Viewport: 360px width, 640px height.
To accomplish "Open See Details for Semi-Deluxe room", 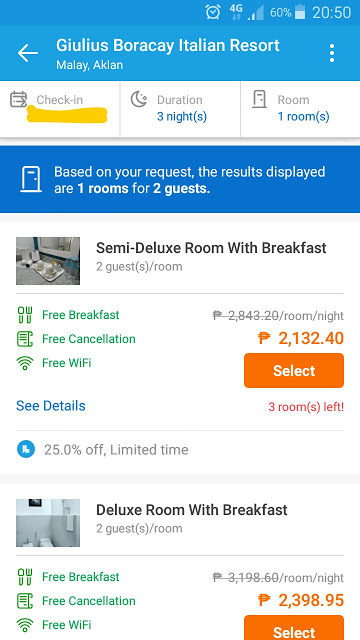I will click(51, 406).
